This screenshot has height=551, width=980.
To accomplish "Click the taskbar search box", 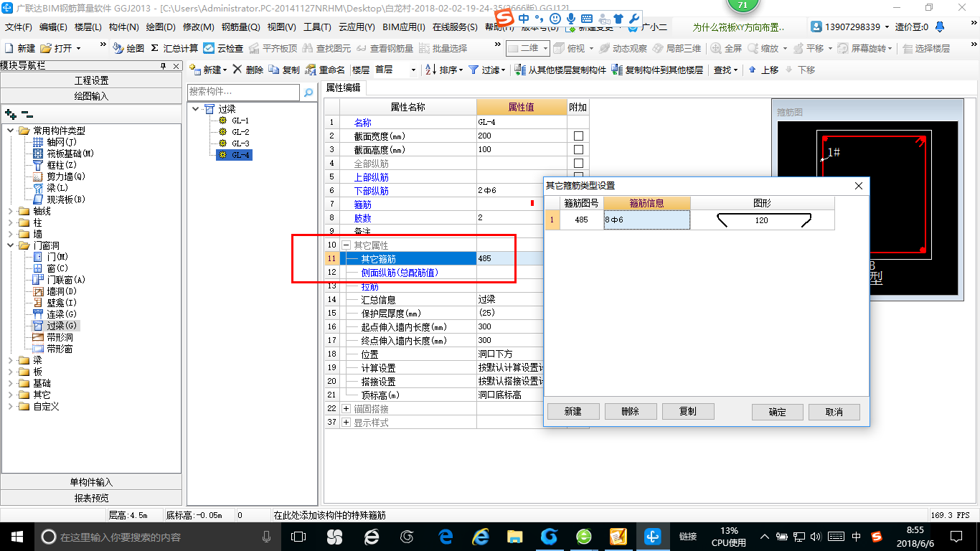I will point(156,536).
